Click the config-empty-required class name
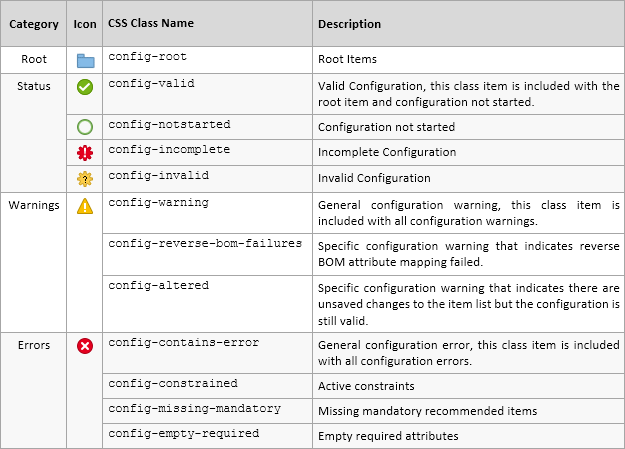The height and width of the screenshot is (449, 625). pyautogui.click(x=183, y=433)
